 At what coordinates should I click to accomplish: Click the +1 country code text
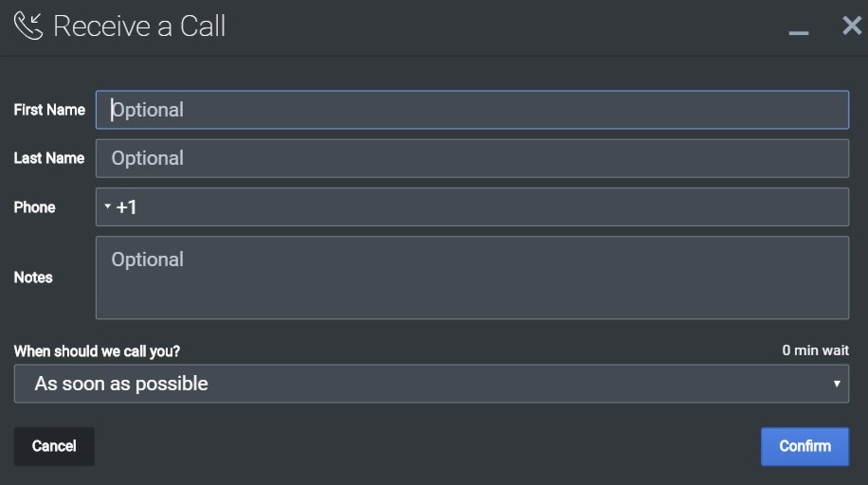[x=127, y=207]
